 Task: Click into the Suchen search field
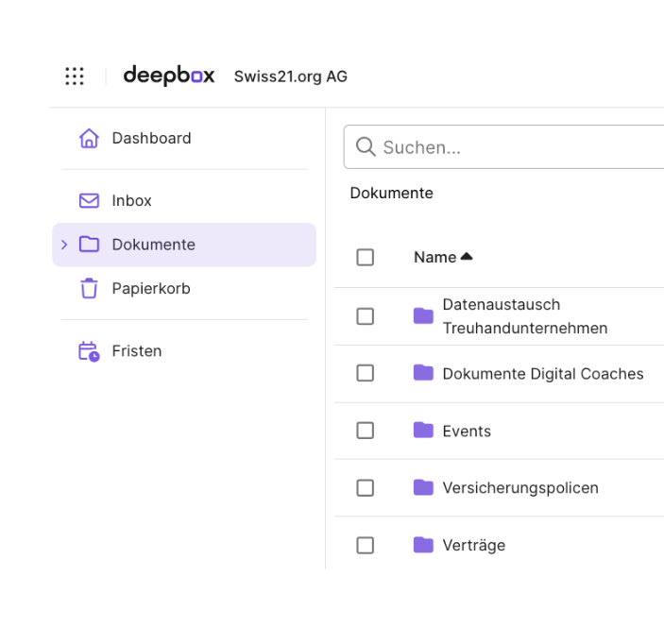pyautogui.click(x=504, y=147)
